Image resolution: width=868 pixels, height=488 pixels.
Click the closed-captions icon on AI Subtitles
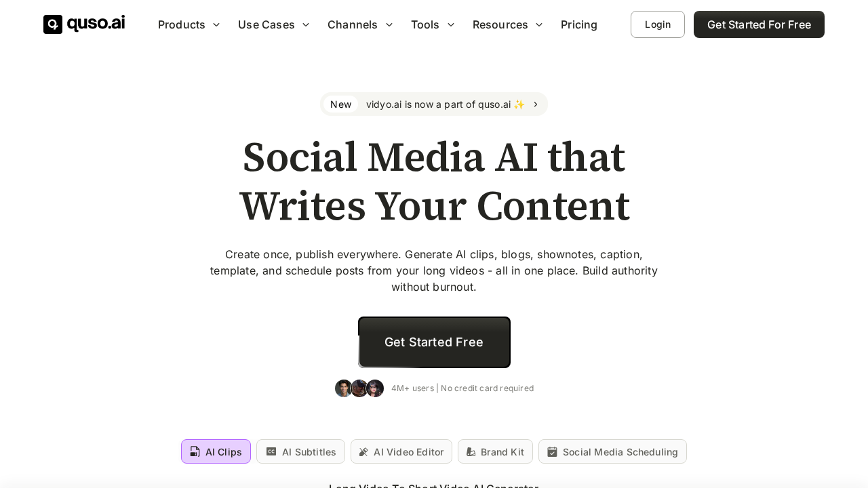[x=271, y=451]
